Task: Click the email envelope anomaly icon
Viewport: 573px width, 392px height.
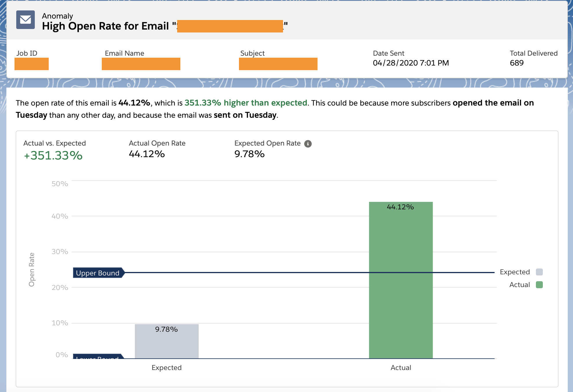Action: pyautogui.click(x=26, y=20)
